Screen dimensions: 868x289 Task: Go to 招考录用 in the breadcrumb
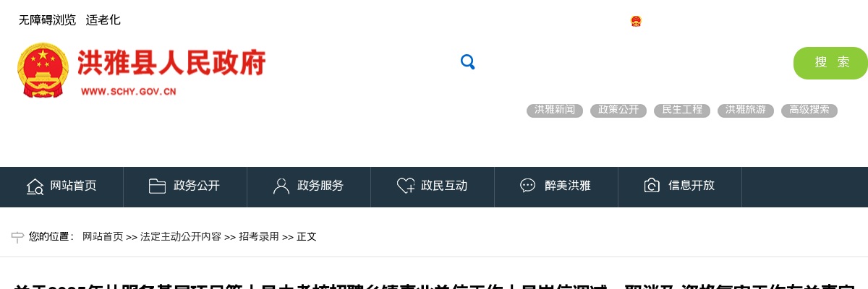coord(259,237)
